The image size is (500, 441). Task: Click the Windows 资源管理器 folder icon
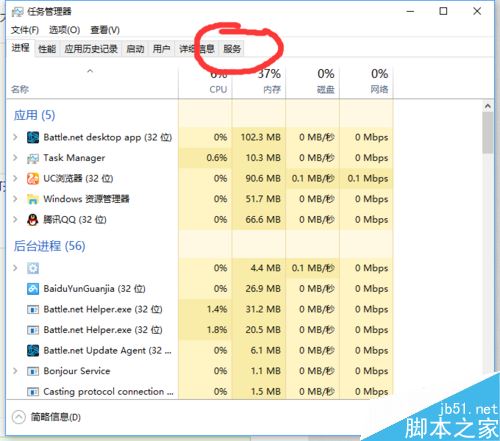coord(33,199)
